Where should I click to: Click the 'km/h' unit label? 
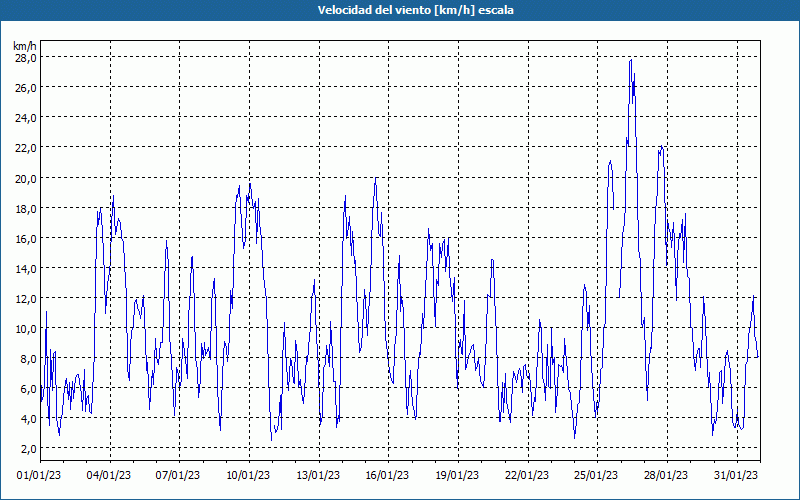coord(25,46)
